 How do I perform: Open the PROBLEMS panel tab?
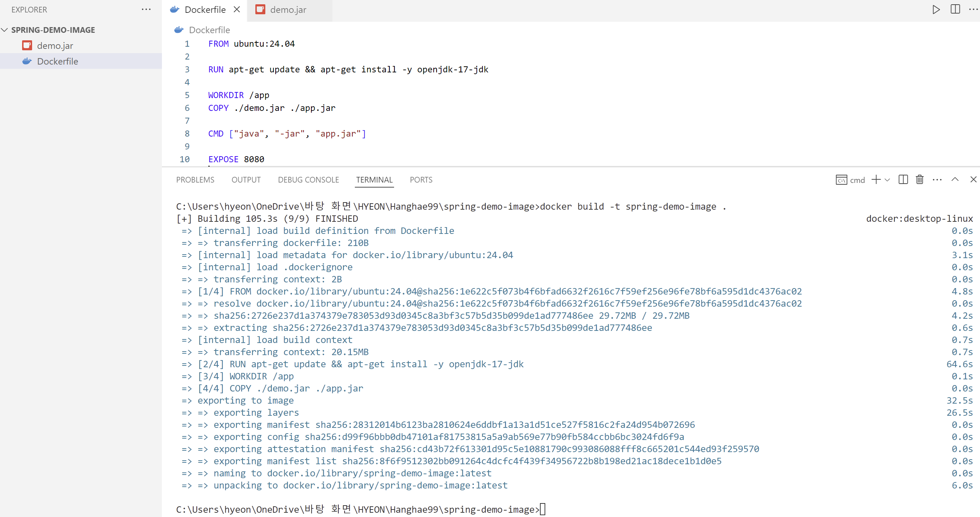(x=195, y=180)
